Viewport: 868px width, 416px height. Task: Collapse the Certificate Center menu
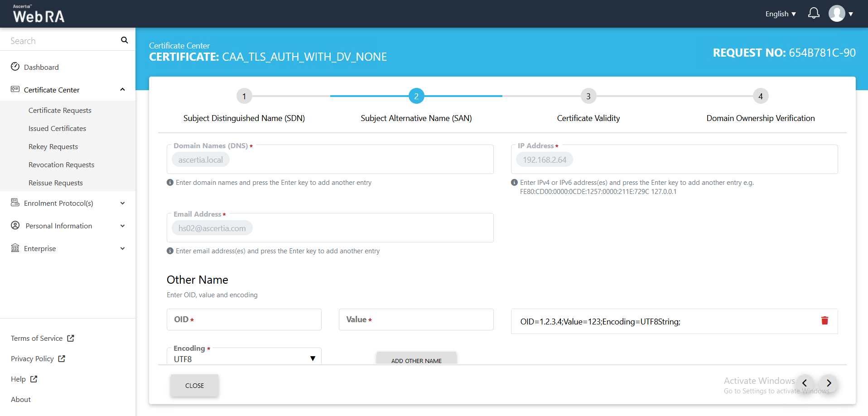tap(122, 90)
